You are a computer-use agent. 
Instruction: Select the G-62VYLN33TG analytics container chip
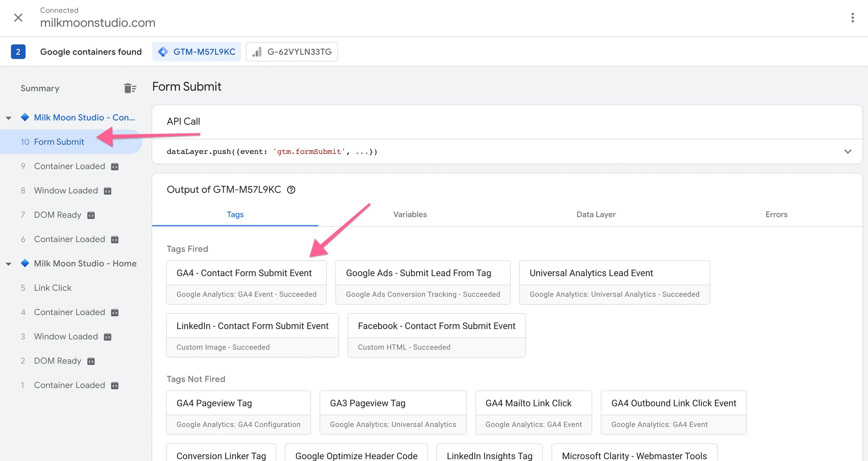click(x=292, y=52)
